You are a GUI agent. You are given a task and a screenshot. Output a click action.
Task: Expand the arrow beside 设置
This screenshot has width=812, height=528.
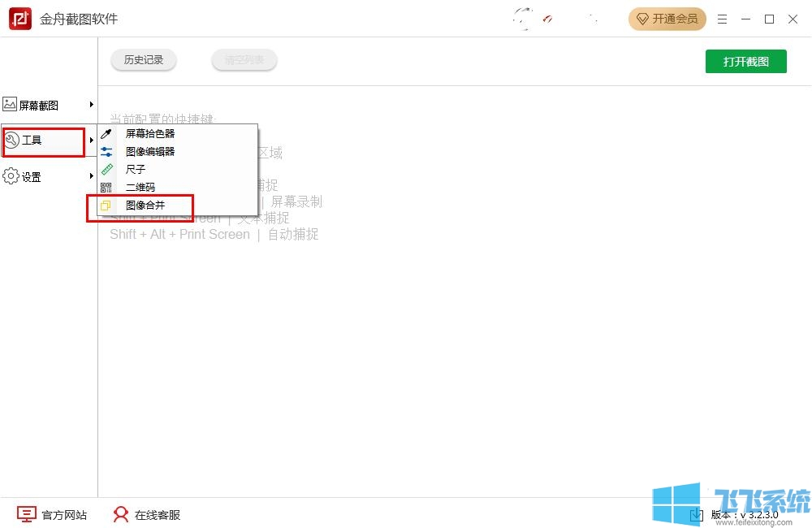(x=92, y=176)
